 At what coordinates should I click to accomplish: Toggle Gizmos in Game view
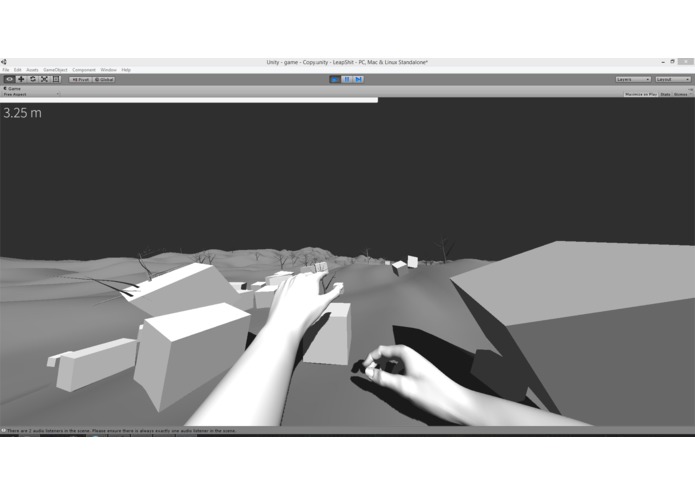click(x=681, y=94)
